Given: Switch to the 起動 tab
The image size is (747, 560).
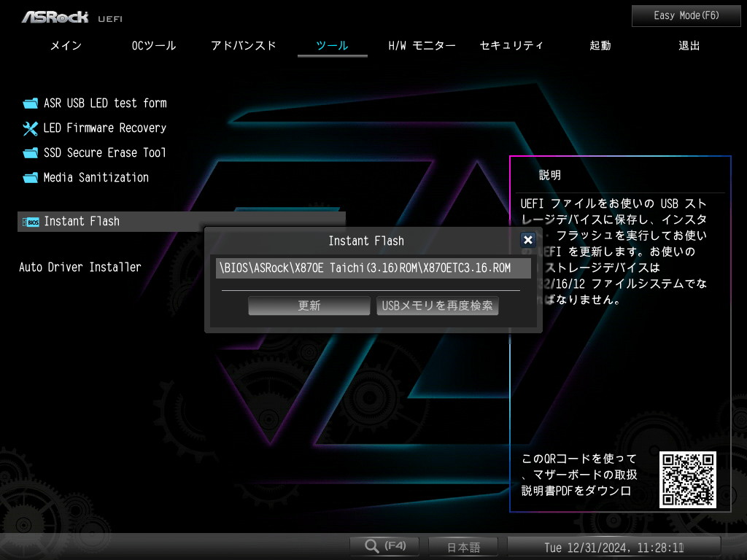Looking at the screenshot, I should (x=600, y=46).
